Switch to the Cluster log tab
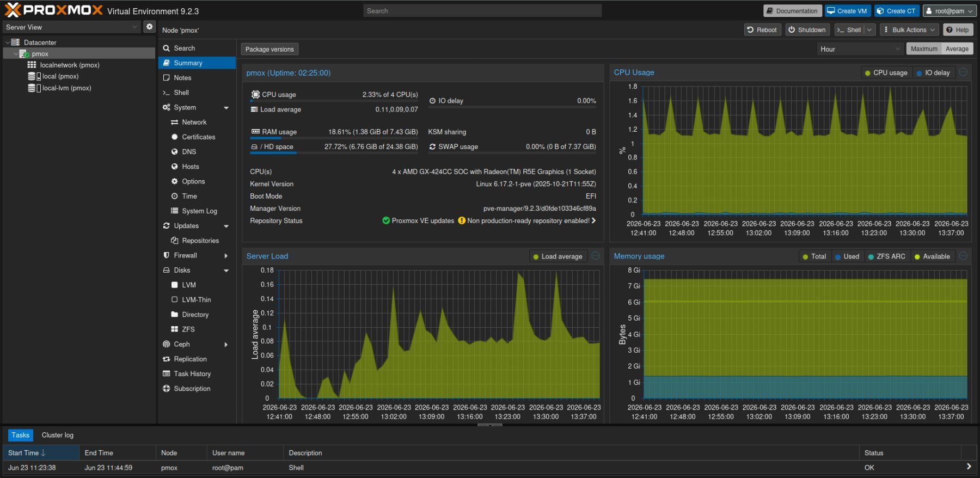This screenshot has height=478, width=980. (57, 435)
